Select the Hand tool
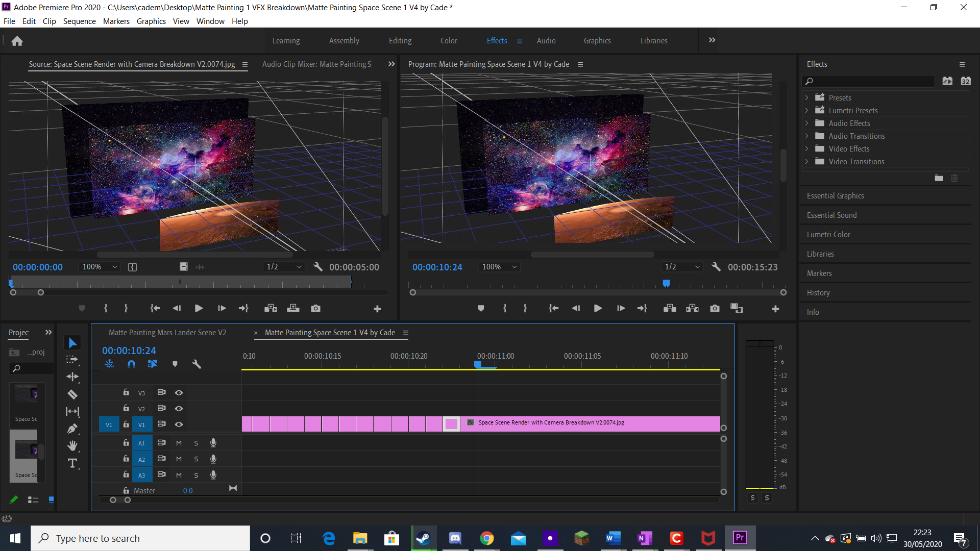This screenshot has width=980, height=551. point(72,446)
